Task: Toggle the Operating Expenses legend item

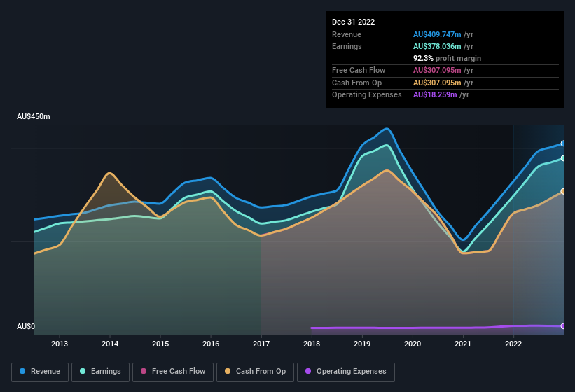Action: click(346, 371)
